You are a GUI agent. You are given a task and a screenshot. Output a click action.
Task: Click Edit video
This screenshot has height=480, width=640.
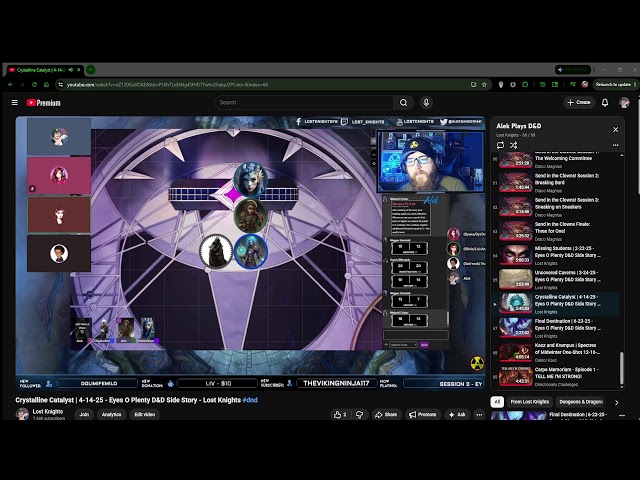[145, 414]
